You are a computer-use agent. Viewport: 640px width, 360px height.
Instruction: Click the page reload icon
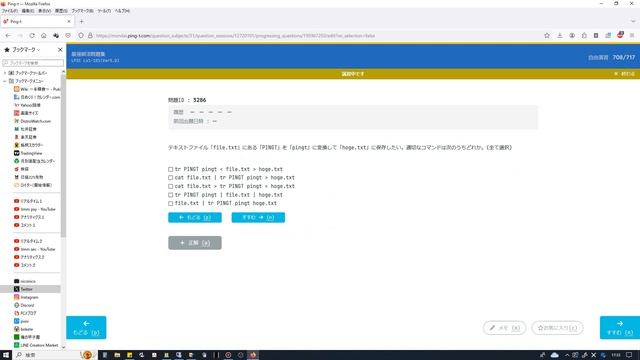tap(32, 36)
